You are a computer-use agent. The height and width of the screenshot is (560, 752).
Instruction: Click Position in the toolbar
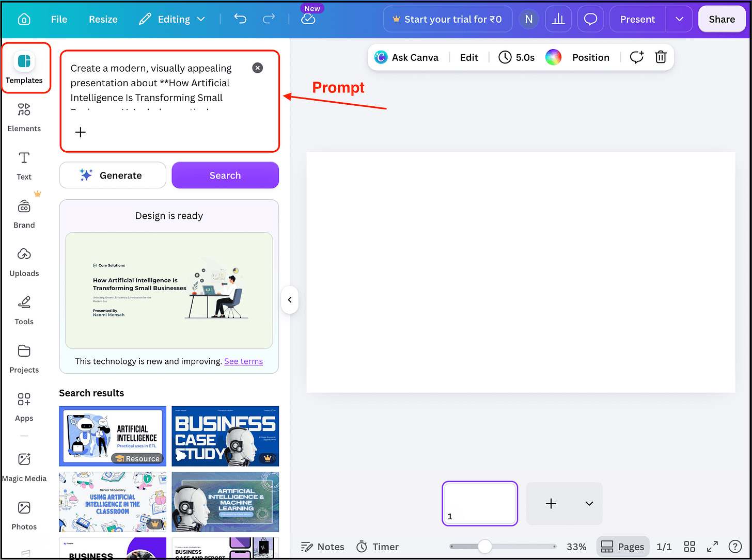(x=591, y=57)
